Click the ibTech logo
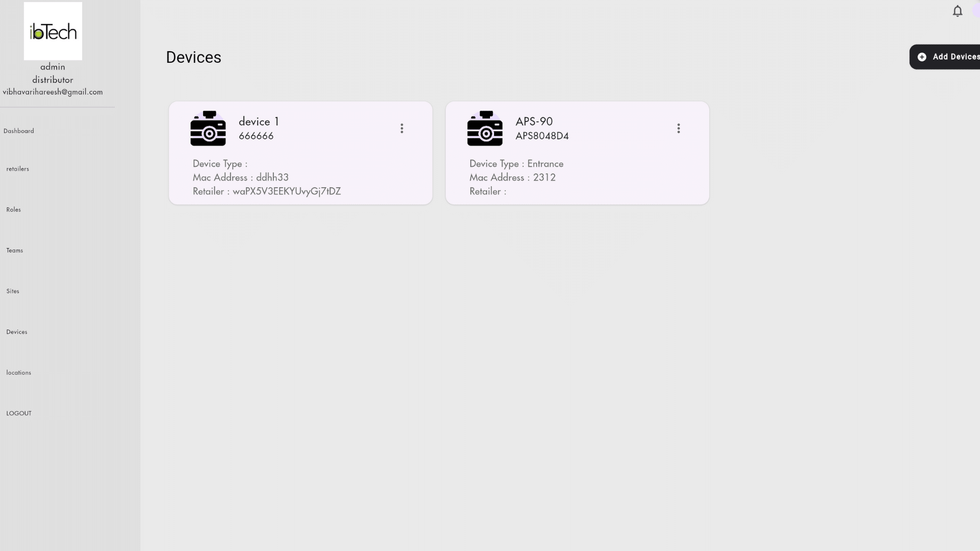Screen dimensions: 980x551 click(53, 31)
